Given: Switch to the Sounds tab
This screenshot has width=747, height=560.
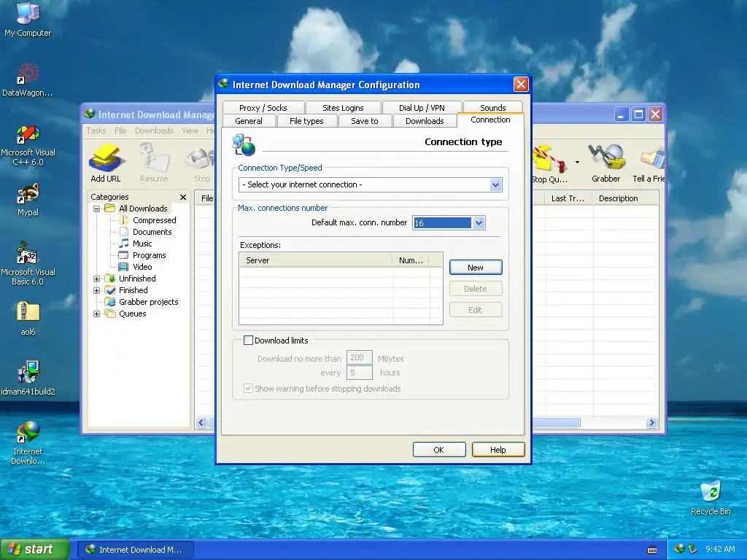Looking at the screenshot, I should point(492,108).
